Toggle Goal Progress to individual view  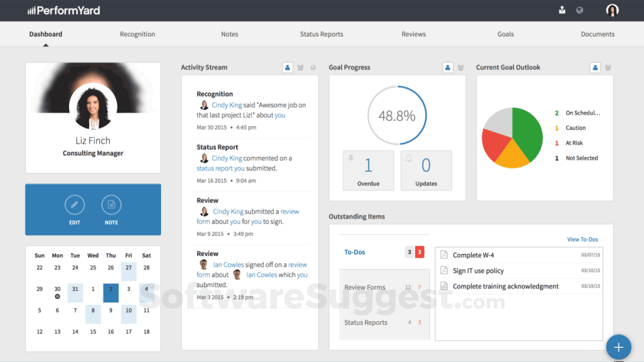pos(448,68)
